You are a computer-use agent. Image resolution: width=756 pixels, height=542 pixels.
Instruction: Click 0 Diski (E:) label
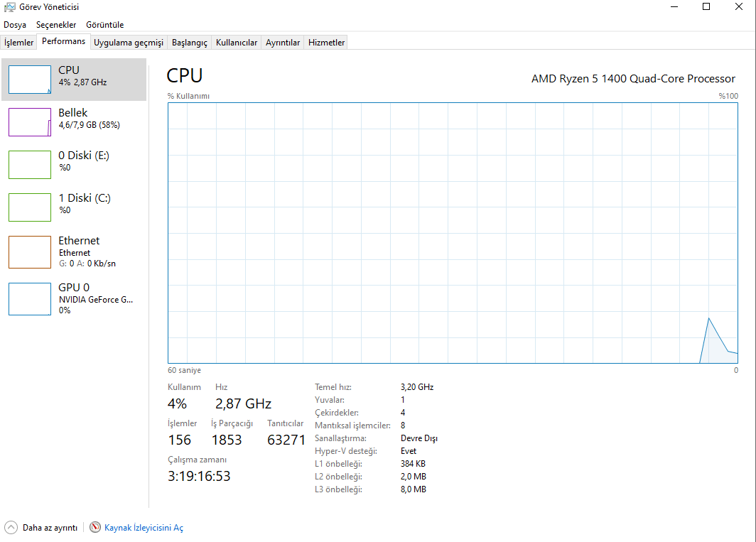tap(84, 156)
